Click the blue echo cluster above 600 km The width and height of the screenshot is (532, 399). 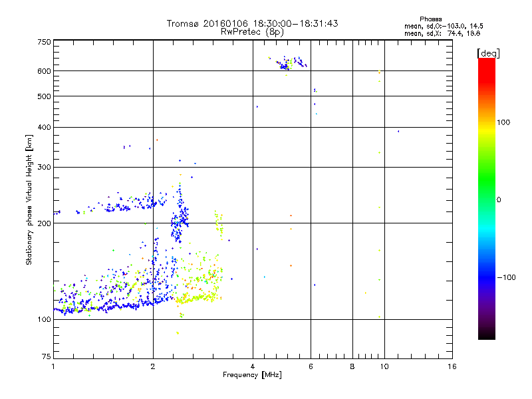click(x=288, y=63)
